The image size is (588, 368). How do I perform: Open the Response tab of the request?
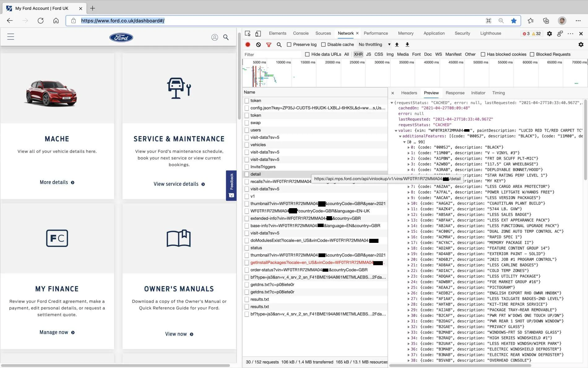455,93
